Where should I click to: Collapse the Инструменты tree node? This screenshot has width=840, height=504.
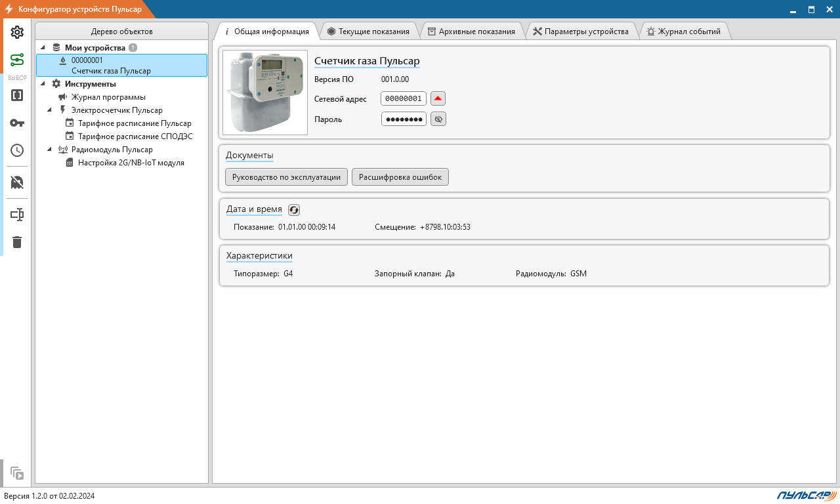[43, 84]
